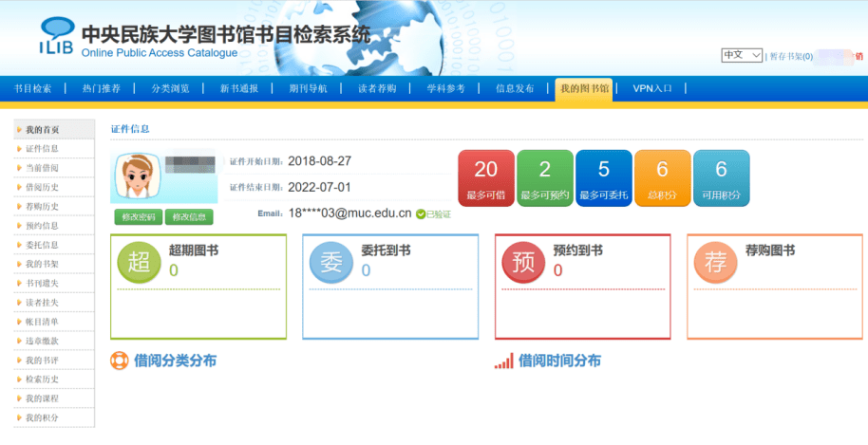
Task: Open 借阅历史 in sidebar
Action: point(42,188)
